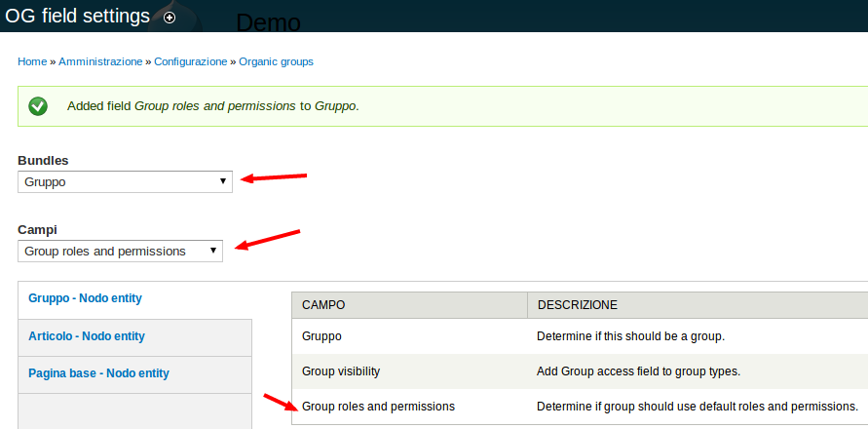Image resolution: width=868 pixels, height=429 pixels.
Task: Select the Group visibility table row
Action: 341,371
